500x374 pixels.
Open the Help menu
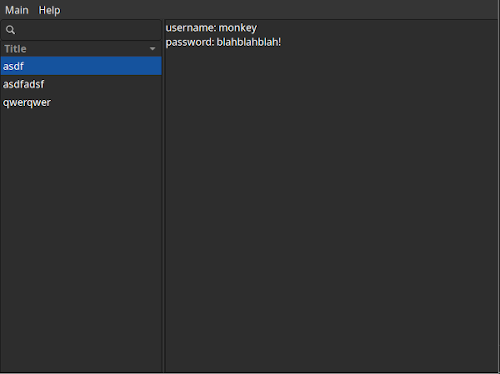pyautogui.click(x=49, y=10)
